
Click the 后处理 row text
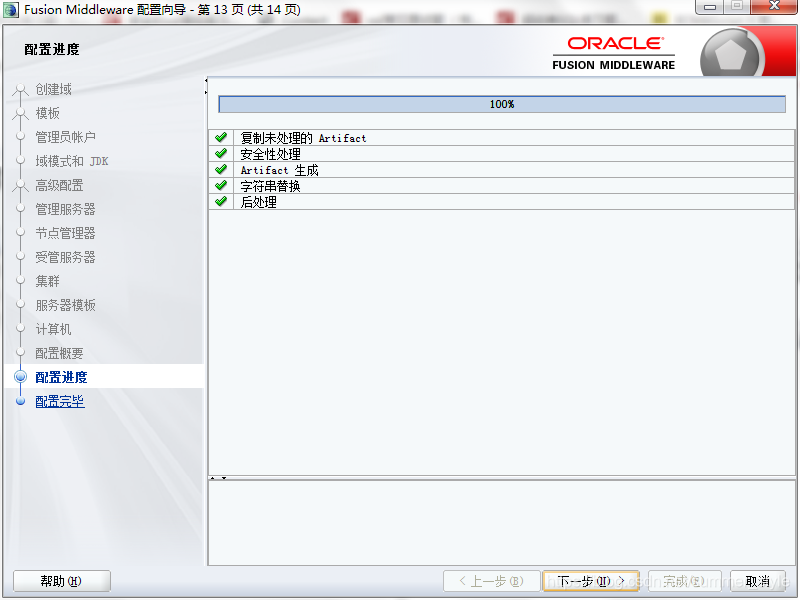coord(259,202)
